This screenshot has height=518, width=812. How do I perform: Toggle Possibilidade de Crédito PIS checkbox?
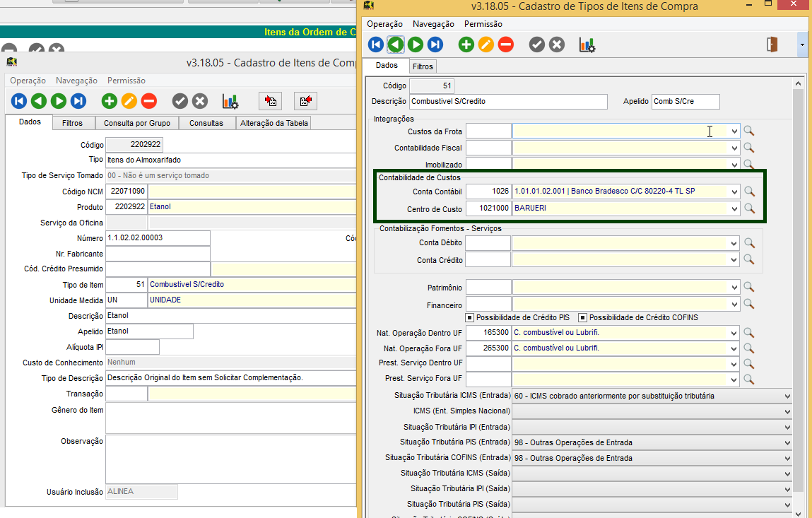coord(469,317)
